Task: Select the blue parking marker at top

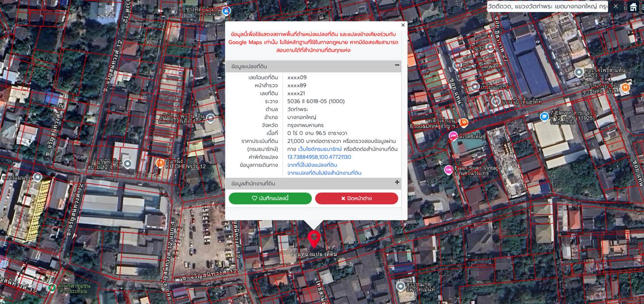Action: (x=227, y=10)
